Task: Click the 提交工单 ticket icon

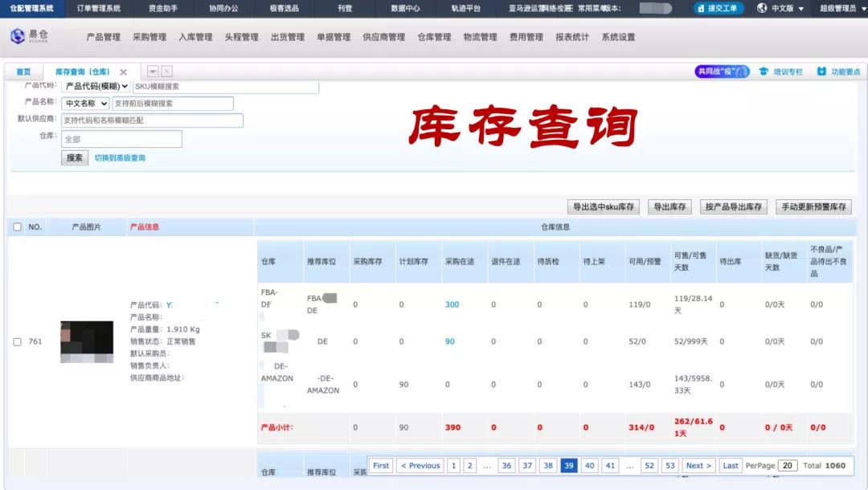Action: click(700, 9)
